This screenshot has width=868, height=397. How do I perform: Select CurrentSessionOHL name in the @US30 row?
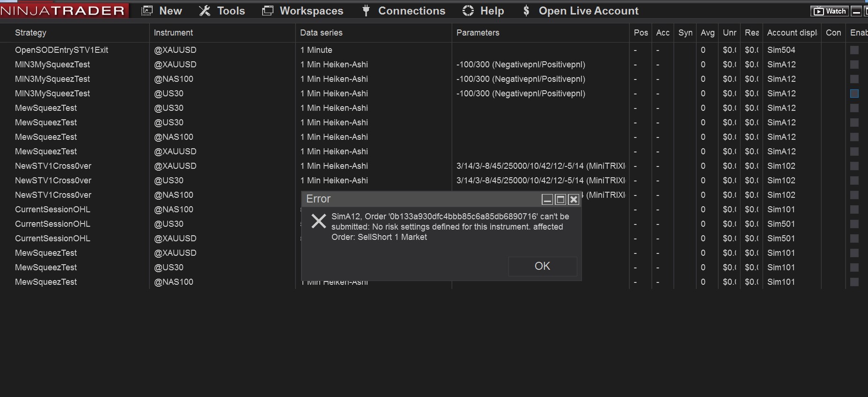[52, 224]
